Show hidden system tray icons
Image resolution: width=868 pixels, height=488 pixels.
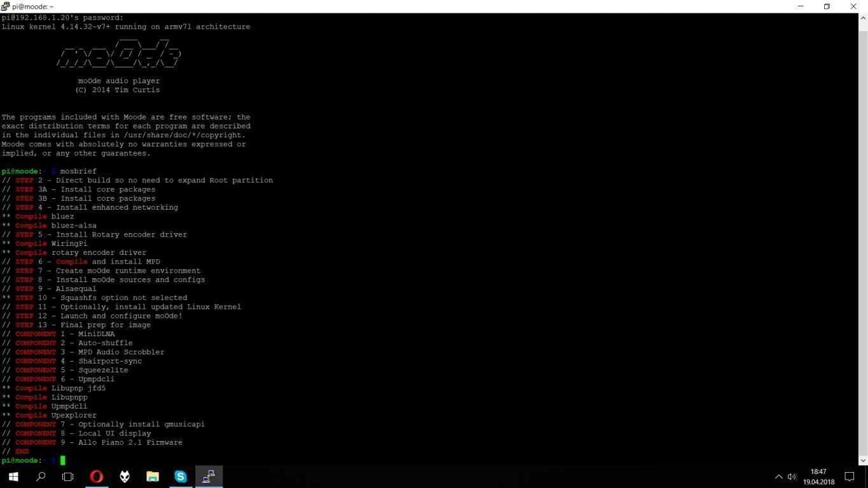(778, 477)
